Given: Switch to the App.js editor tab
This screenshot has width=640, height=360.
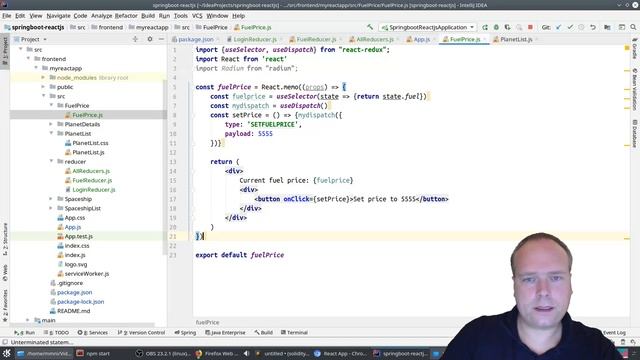Looking at the screenshot, I should tap(421, 39).
